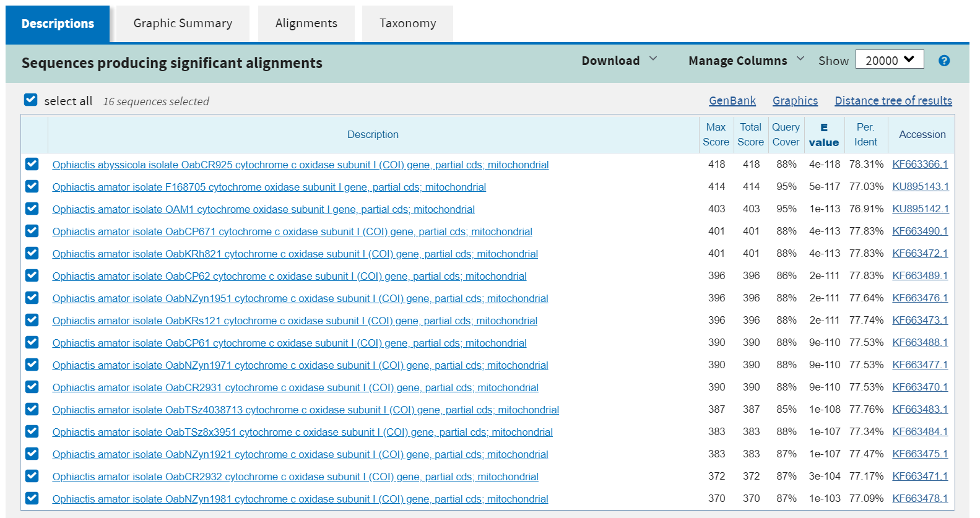The width and height of the screenshot is (980, 518).
Task: Open accession KF663473.1 link
Action: (920, 320)
